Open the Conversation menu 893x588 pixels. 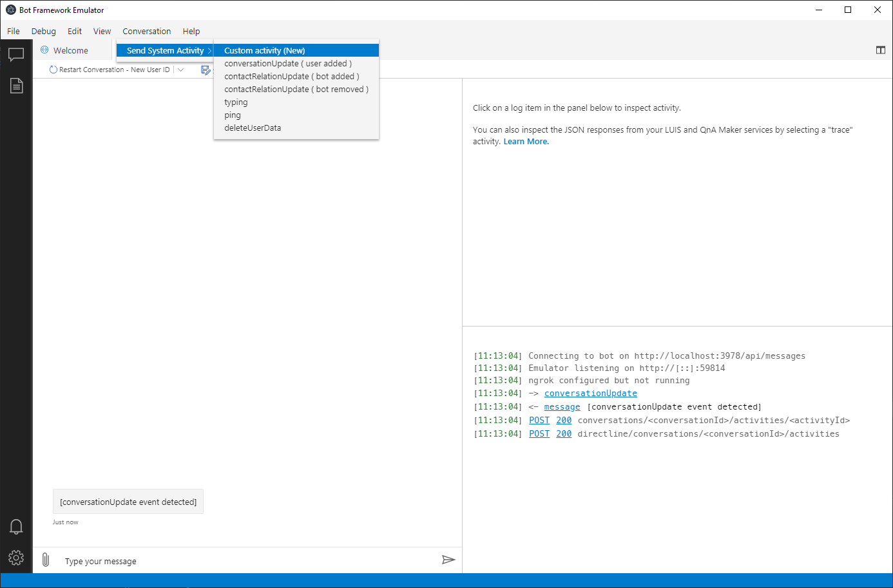[147, 31]
